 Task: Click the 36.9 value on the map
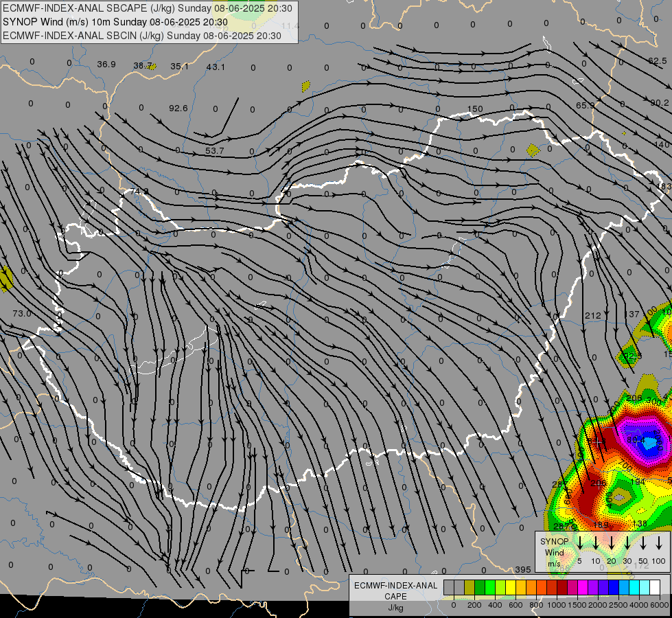pos(106,65)
